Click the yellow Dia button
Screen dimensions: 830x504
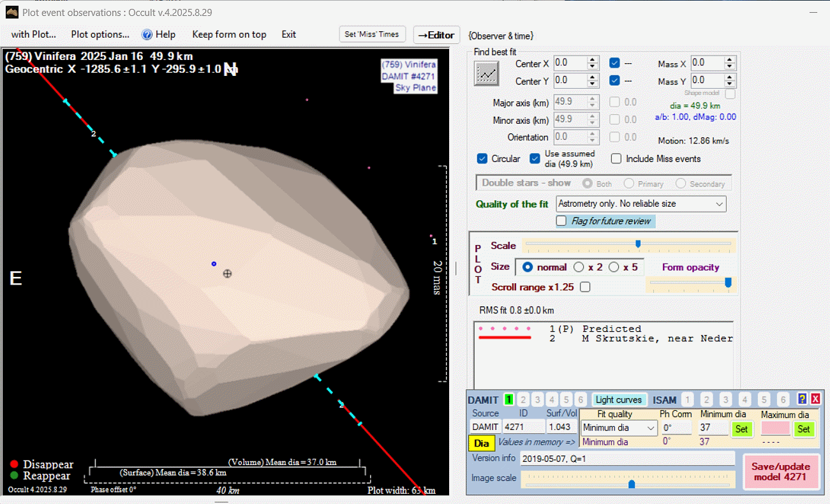pyautogui.click(x=482, y=443)
